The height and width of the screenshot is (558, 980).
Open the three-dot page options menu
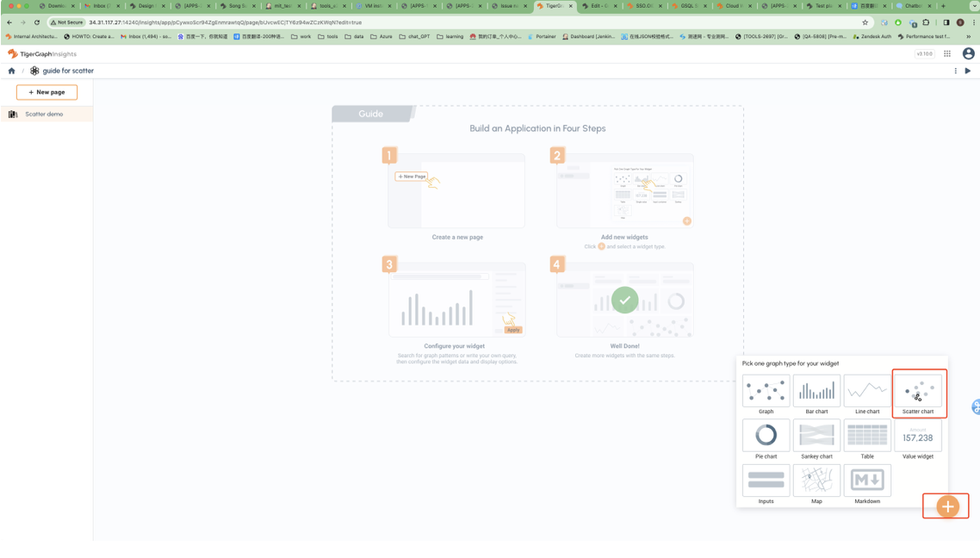[955, 71]
